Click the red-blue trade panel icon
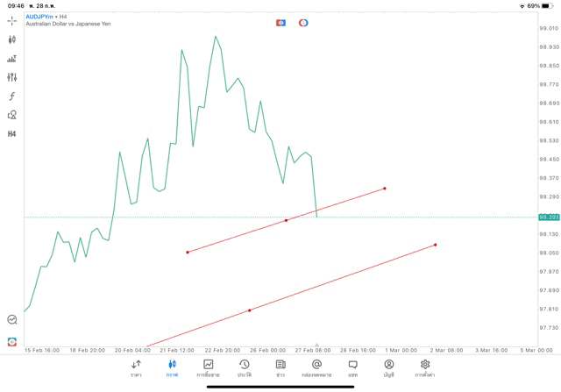Screen dimensions: 561x392 (280, 22)
